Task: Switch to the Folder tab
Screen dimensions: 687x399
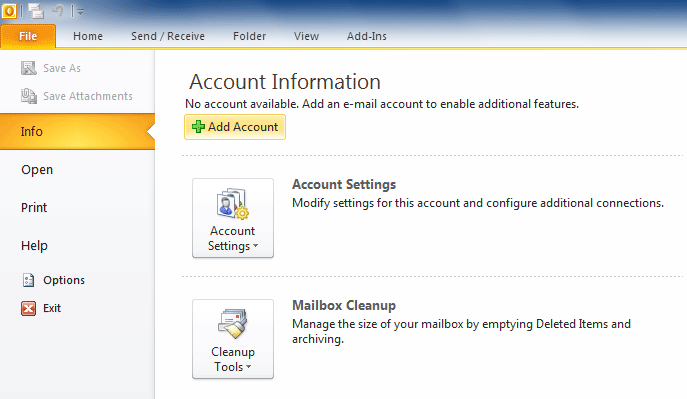Action: coord(249,36)
